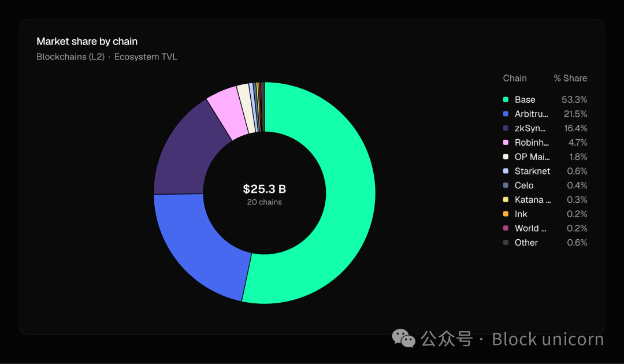Click the 0.4% share value
Viewport: 624px width, 364px height.
point(577,185)
